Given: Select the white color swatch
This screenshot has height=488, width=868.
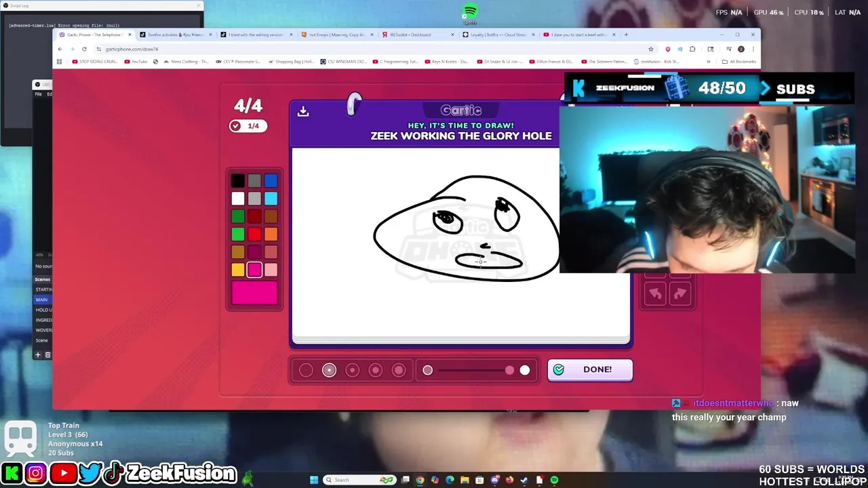Looking at the screenshot, I should click(237, 199).
